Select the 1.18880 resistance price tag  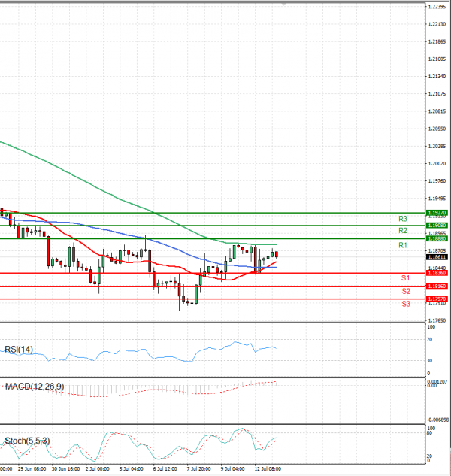437,238
